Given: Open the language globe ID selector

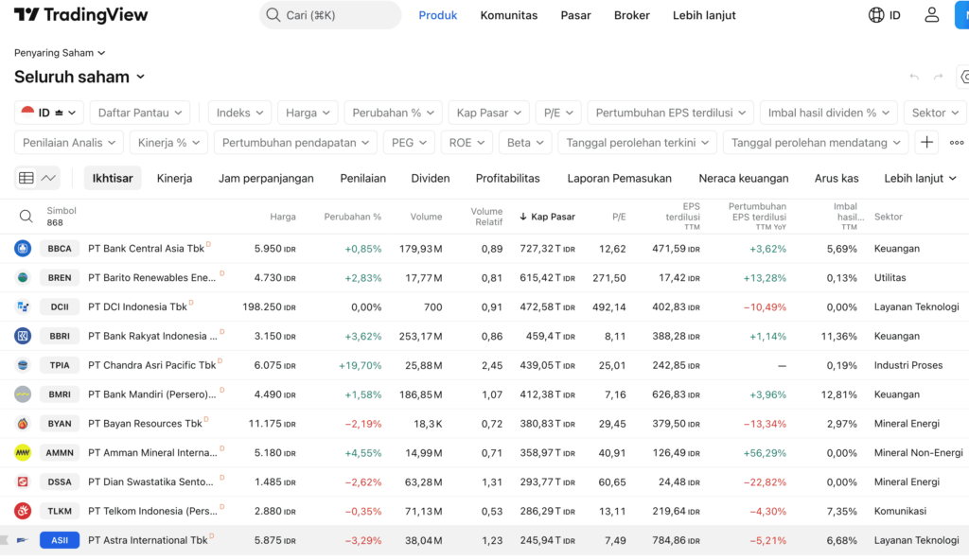Looking at the screenshot, I should click(x=885, y=15).
